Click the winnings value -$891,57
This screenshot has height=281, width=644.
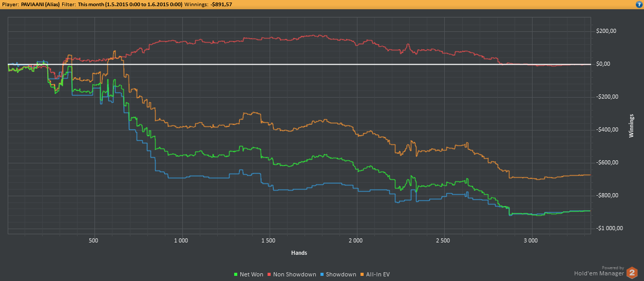coord(221,4)
